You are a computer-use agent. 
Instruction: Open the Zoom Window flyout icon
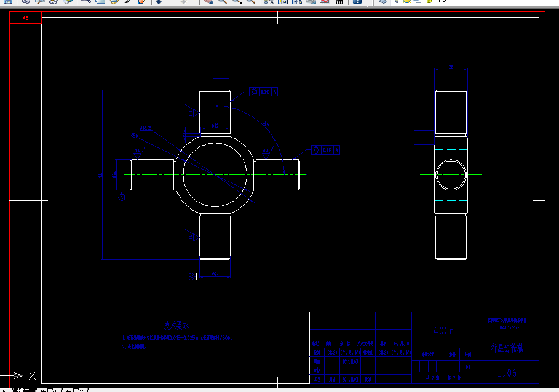pos(237,1)
